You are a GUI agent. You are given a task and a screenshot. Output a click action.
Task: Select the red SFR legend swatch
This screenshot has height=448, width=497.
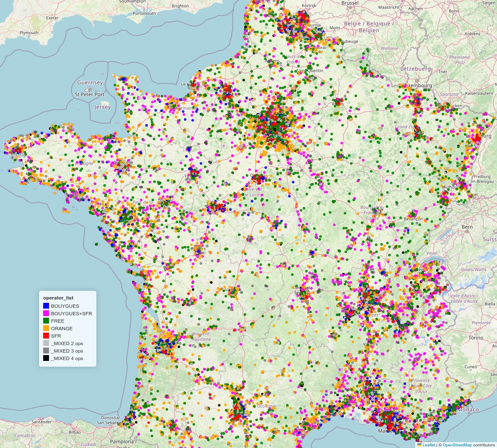(x=46, y=336)
